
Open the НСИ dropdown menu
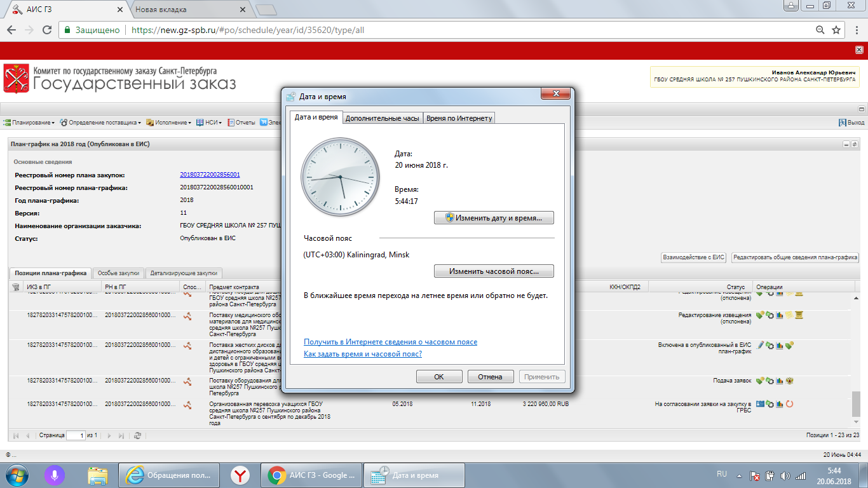(208, 123)
